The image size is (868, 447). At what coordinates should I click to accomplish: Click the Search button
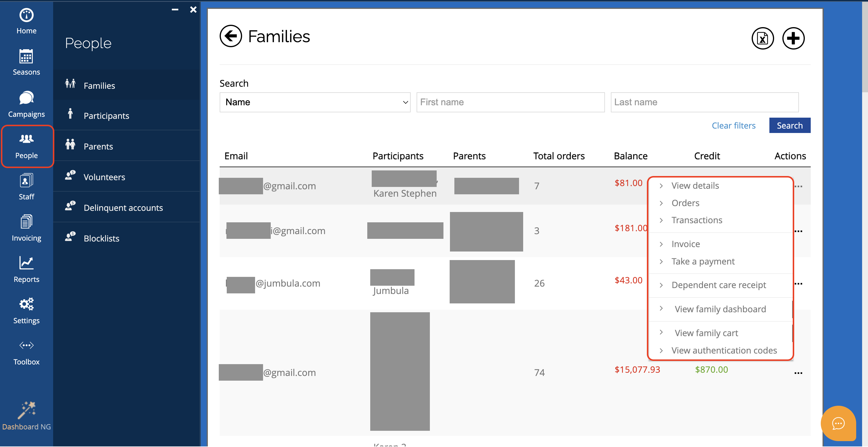[789, 126]
